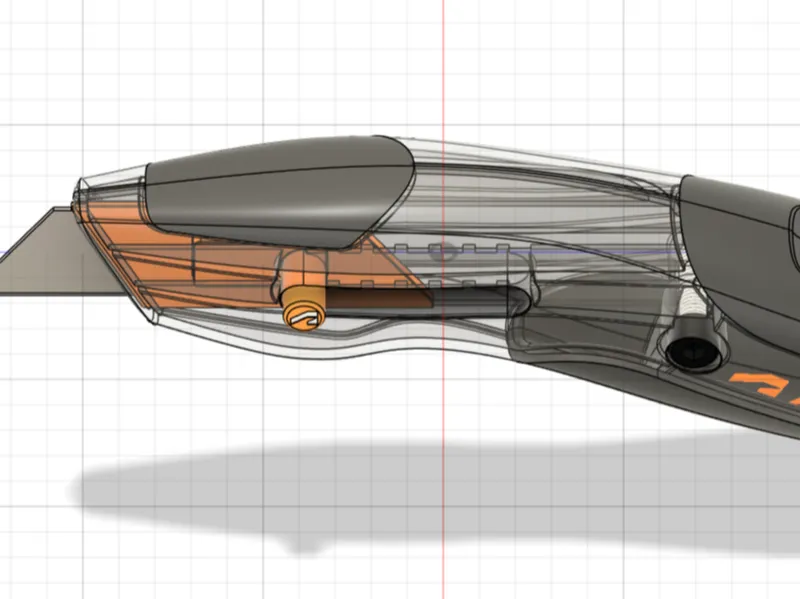
Task: Select the black hex socket bolt
Action: (693, 351)
